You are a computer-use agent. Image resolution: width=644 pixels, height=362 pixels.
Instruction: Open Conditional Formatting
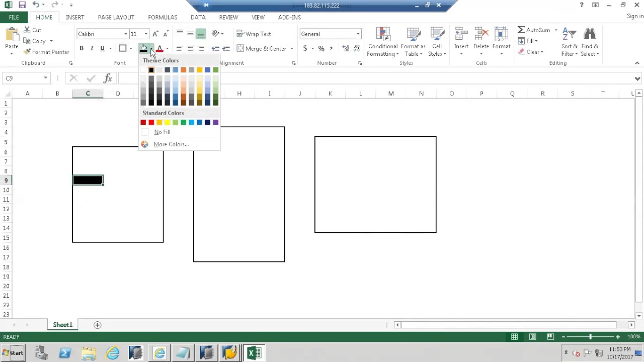coord(383,42)
